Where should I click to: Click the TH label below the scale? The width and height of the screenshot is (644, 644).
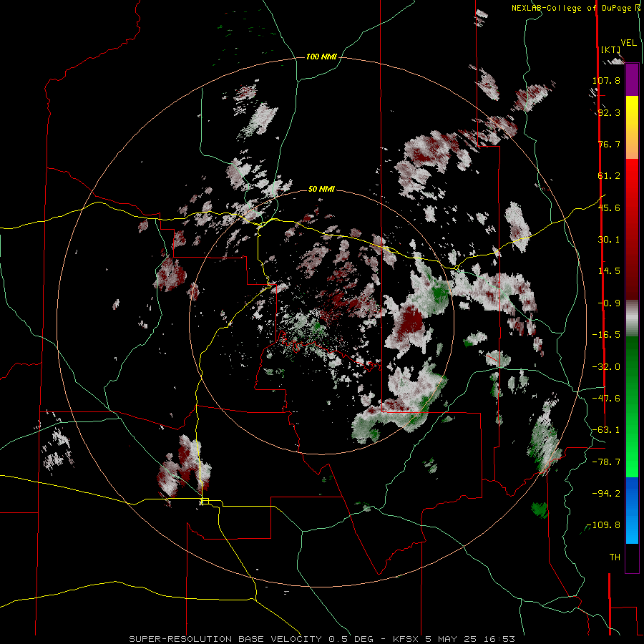click(615, 557)
